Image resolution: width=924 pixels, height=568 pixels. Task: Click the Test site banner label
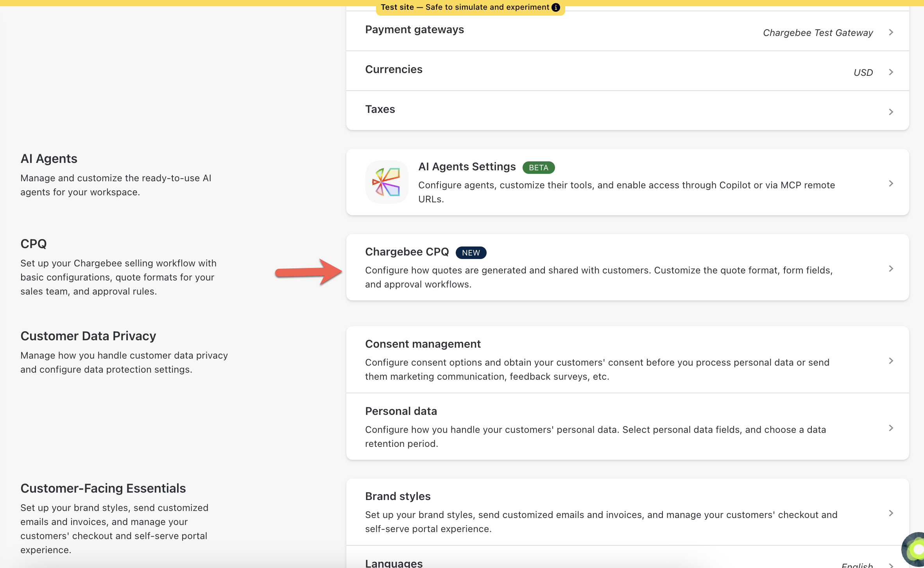[x=464, y=7]
